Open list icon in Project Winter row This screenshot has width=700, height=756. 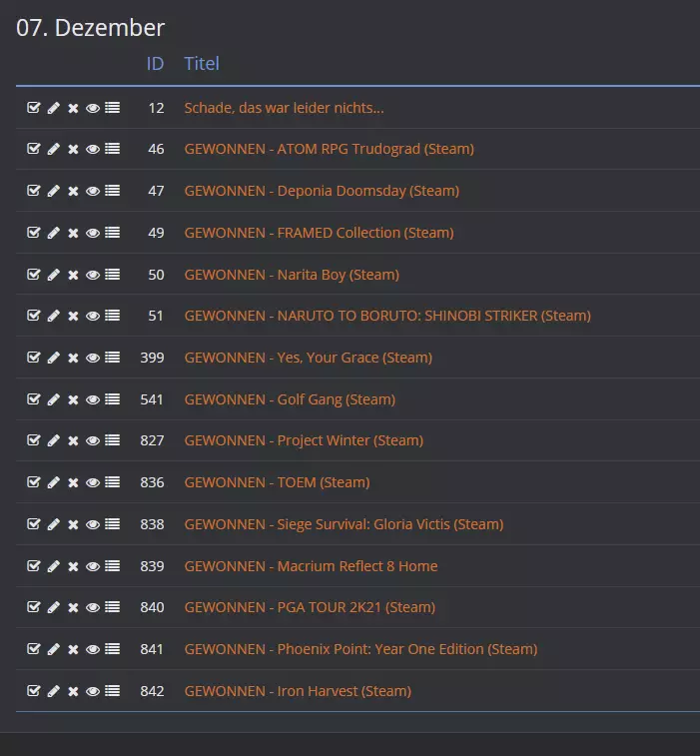tap(112, 440)
